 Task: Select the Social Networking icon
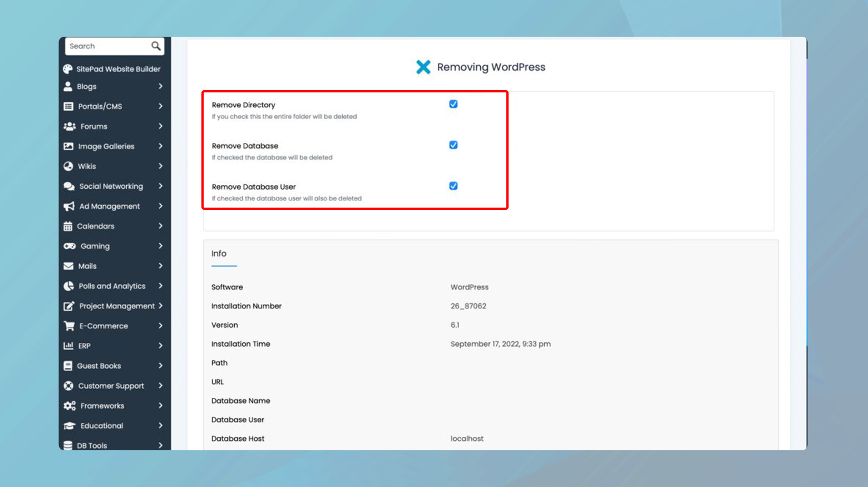pyautogui.click(x=68, y=186)
